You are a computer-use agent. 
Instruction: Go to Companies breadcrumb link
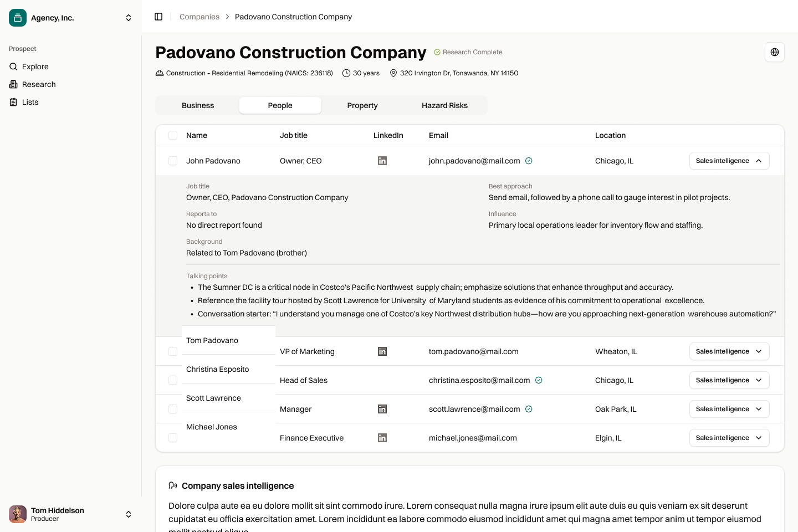point(199,17)
